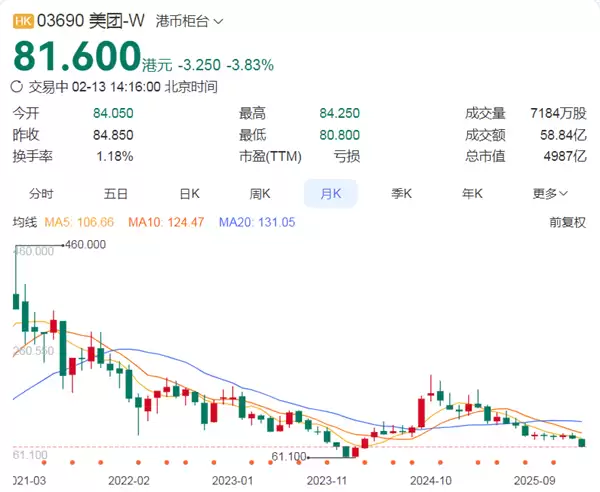Toggle the MA5 moving average line
Viewport: 600px width, 492px height.
click(x=78, y=221)
